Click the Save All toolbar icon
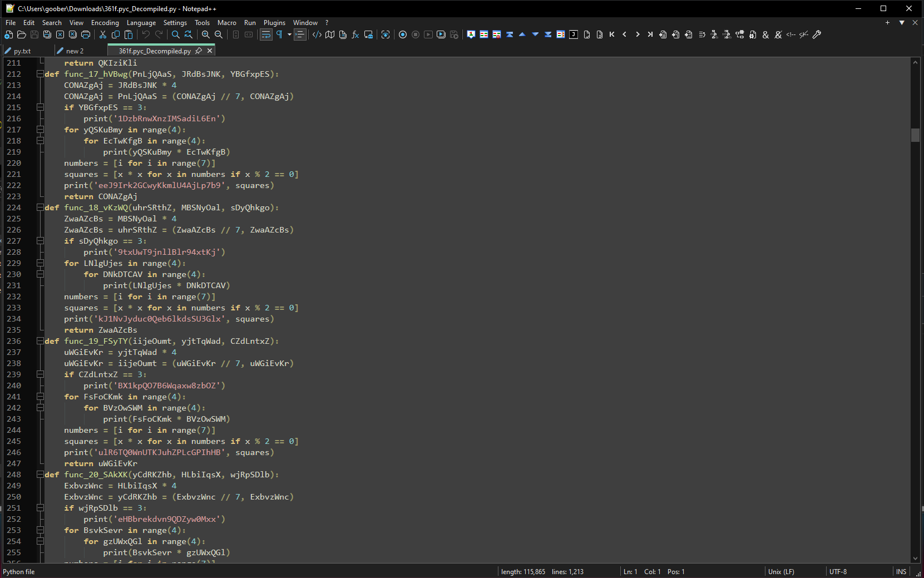This screenshot has height=578, width=924. point(47,34)
